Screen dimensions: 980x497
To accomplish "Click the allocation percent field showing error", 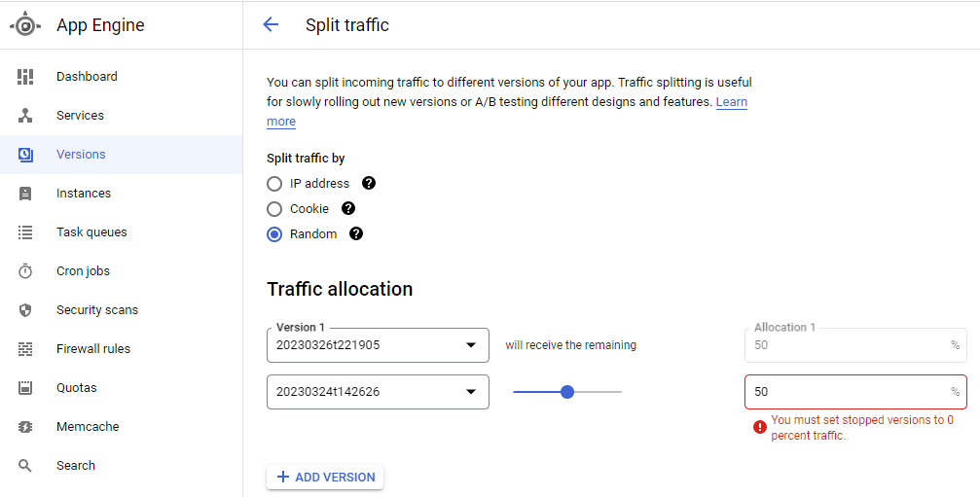I will coord(845,392).
